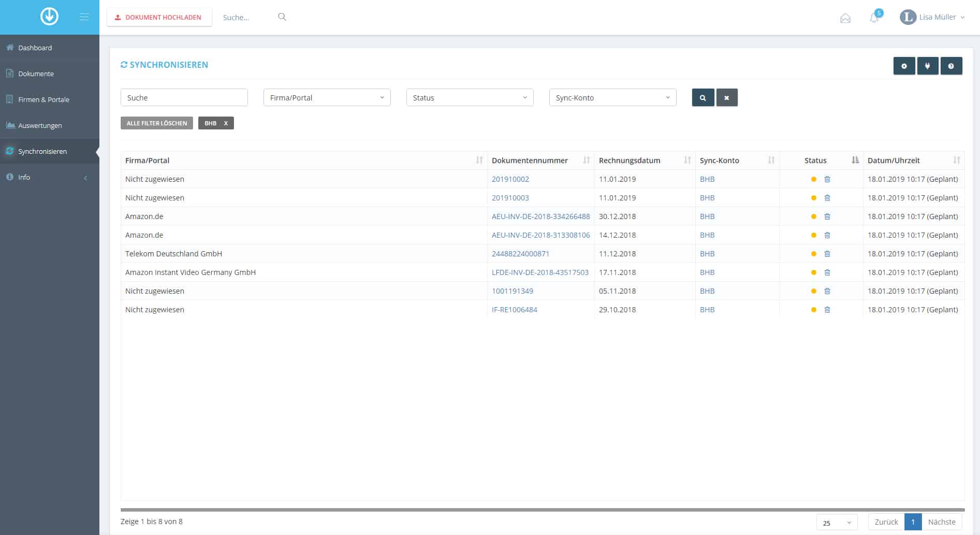Sort table by Rechnungsdatum column
980x535 pixels.
pos(645,161)
